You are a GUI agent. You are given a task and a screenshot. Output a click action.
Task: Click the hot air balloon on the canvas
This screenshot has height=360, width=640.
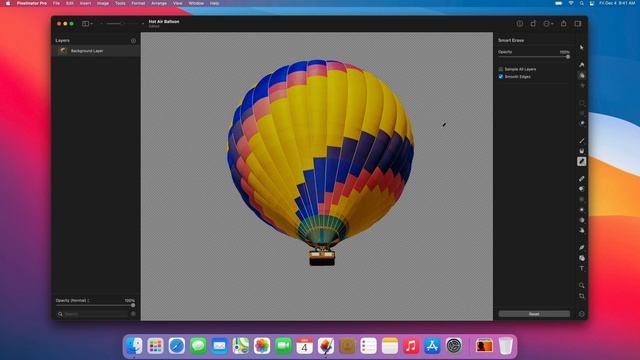[320, 161]
